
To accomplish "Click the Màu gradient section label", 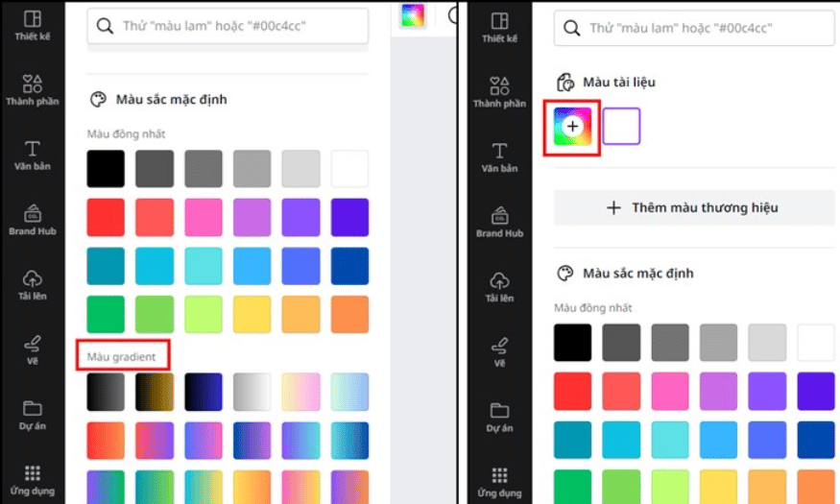I will pos(122,357).
